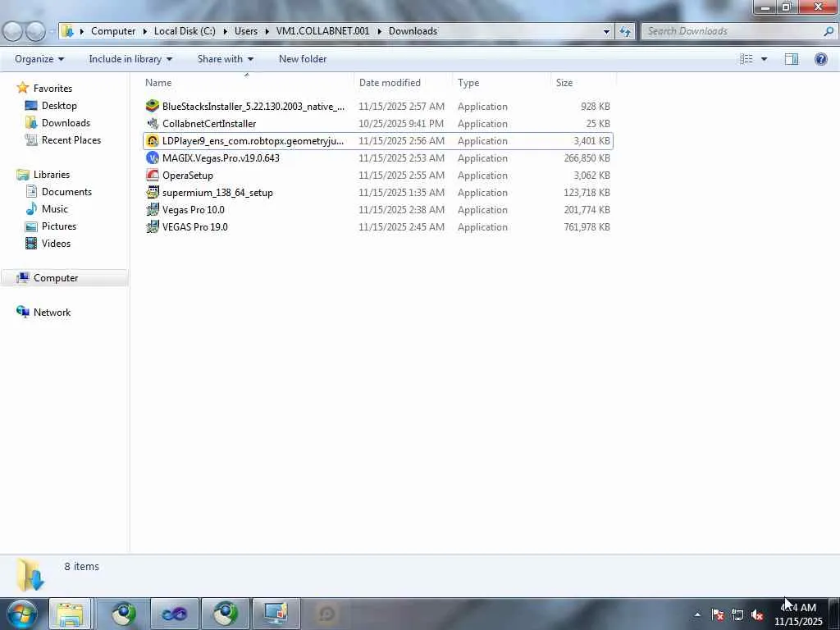Open Windows Explorer from taskbar
The width and height of the screenshot is (840, 630).
click(x=71, y=614)
